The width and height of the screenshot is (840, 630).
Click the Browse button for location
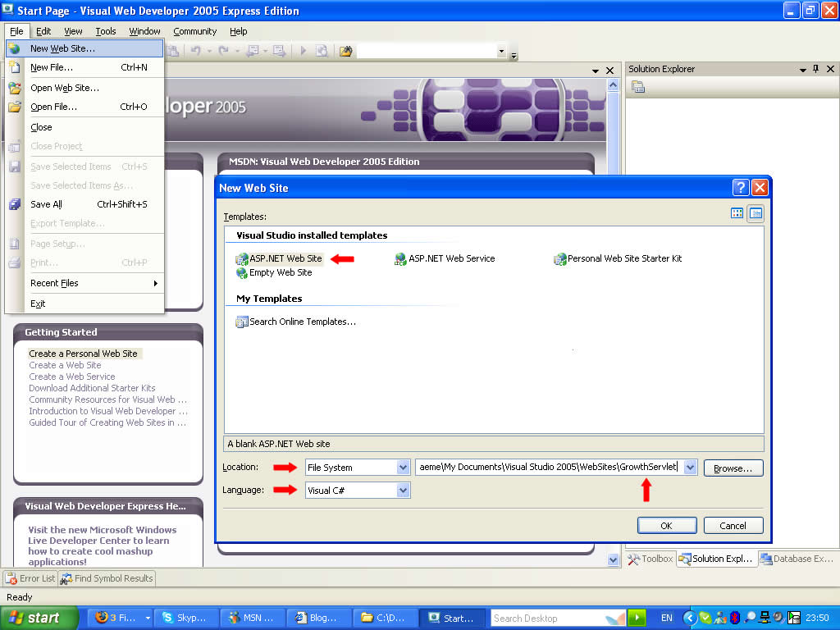click(x=733, y=468)
